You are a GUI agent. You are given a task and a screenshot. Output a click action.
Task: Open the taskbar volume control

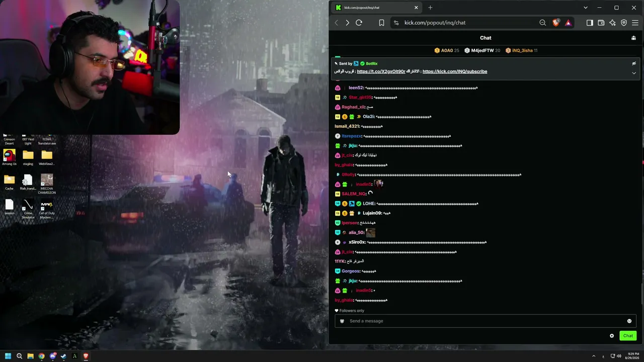click(619, 356)
